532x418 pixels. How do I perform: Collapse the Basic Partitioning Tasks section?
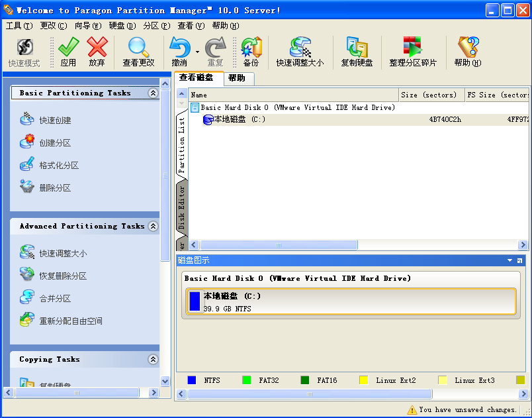coord(153,93)
